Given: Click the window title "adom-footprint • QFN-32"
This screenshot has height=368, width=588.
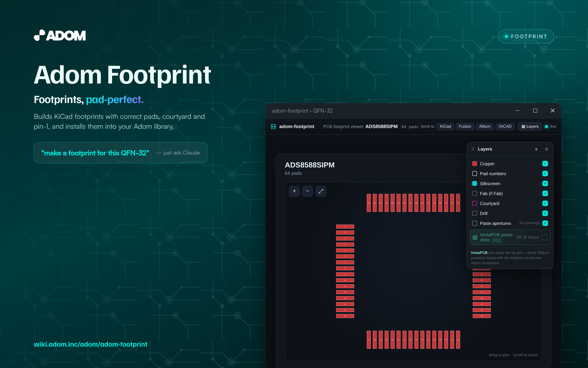Looking at the screenshot, I should click(302, 111).
